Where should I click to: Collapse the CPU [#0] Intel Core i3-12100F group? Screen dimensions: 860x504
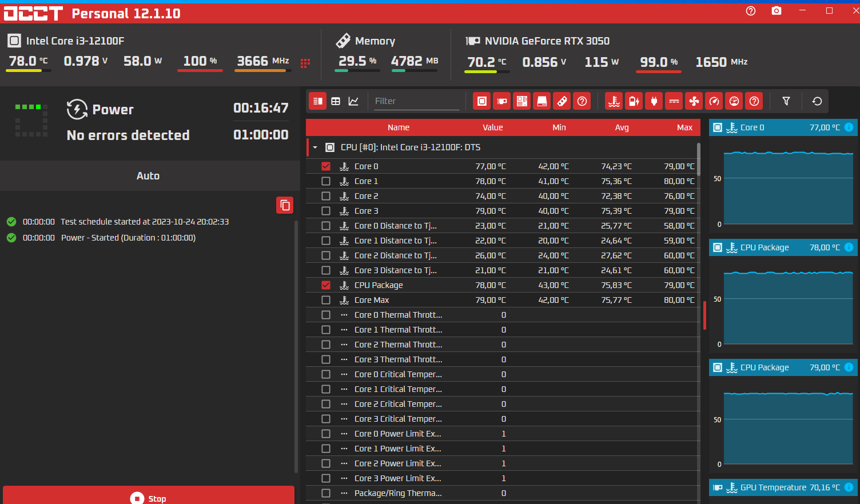(315, 147)
